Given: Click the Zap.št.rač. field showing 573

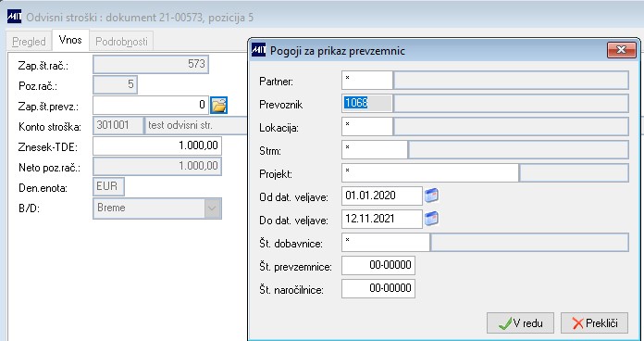Looking at the screenshot, I should pos(151,65).
